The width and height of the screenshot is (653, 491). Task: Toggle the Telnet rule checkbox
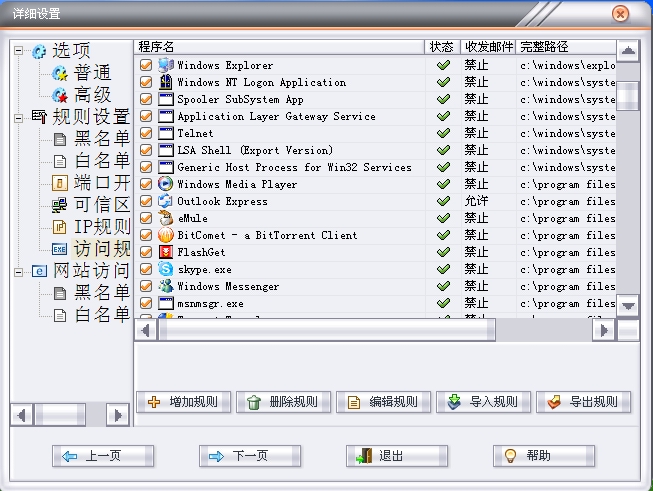[146, 133]
